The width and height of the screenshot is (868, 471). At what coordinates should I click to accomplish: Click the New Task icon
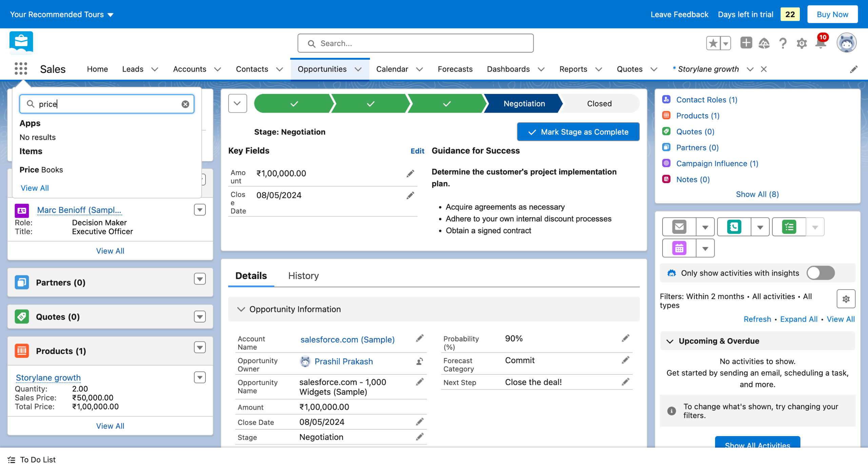[789, 227]
